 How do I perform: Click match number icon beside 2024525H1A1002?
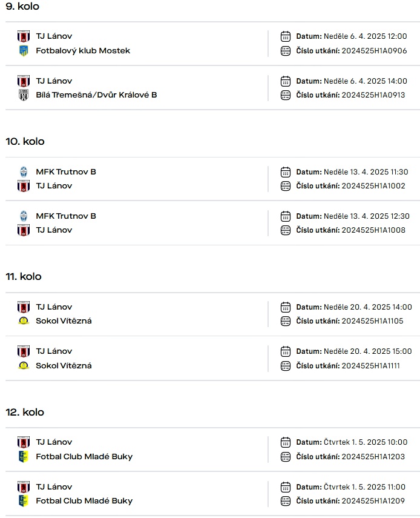[x=286, y=186]
